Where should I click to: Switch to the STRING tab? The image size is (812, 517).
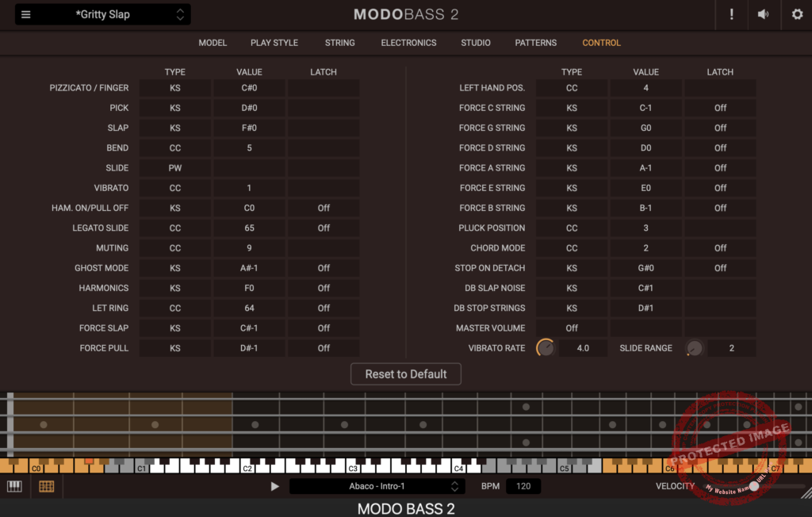[x=339, y=43]
